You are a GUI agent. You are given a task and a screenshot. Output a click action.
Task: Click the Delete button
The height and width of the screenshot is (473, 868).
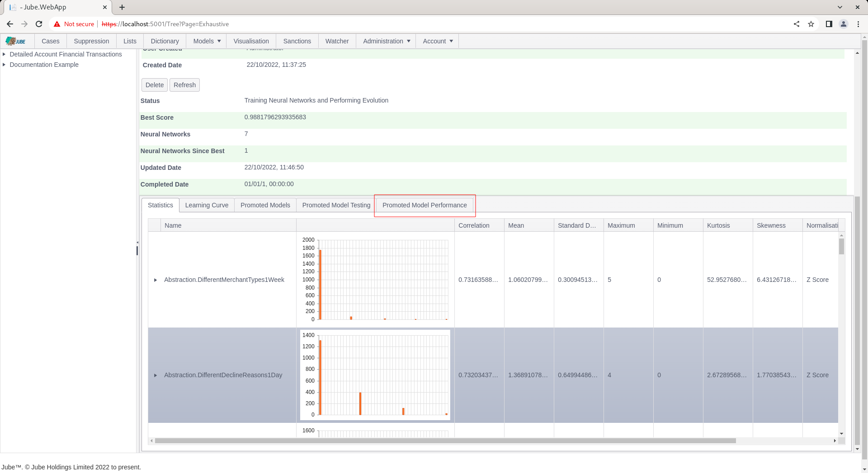tap(155, 85)
